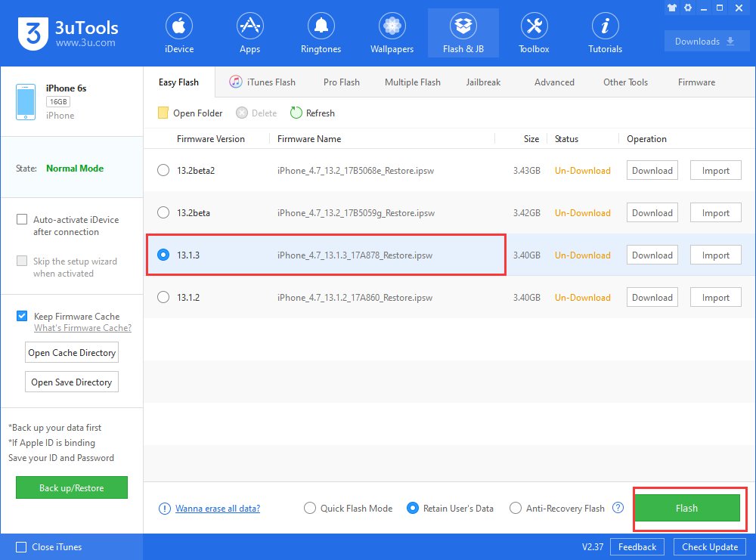The image size is (756, 560).
Task: Select 13.1.3 firmware radio button
Action: coord(163,255)
